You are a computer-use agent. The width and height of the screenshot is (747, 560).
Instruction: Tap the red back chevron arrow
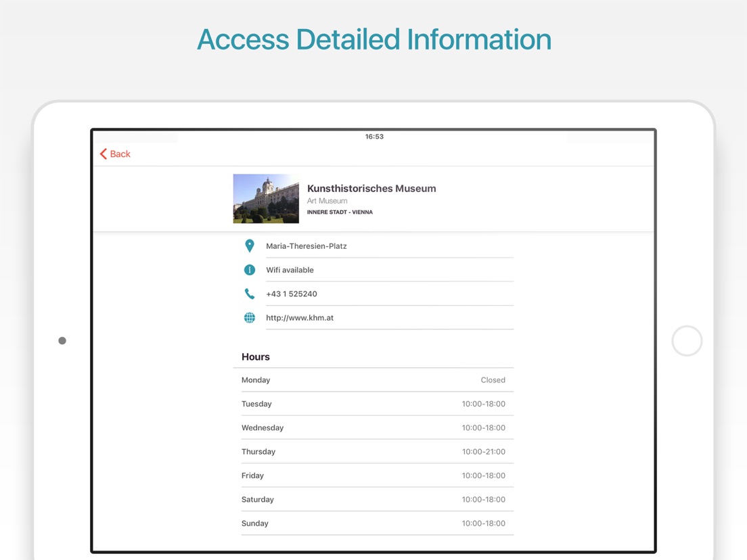[103, 154]
